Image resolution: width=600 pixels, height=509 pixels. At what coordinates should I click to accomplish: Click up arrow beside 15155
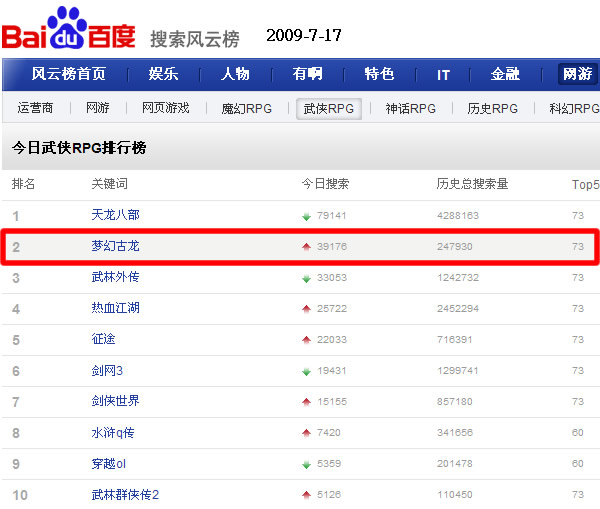(x=306, y=401)
